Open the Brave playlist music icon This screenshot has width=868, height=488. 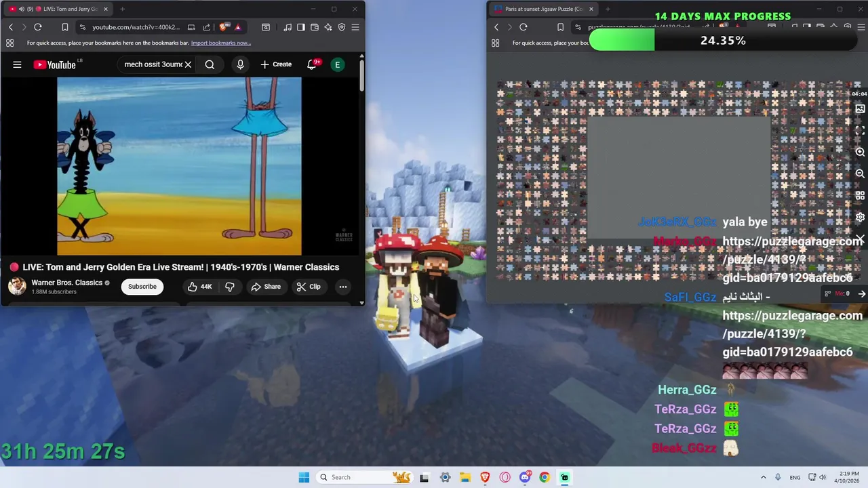point(288,27)
